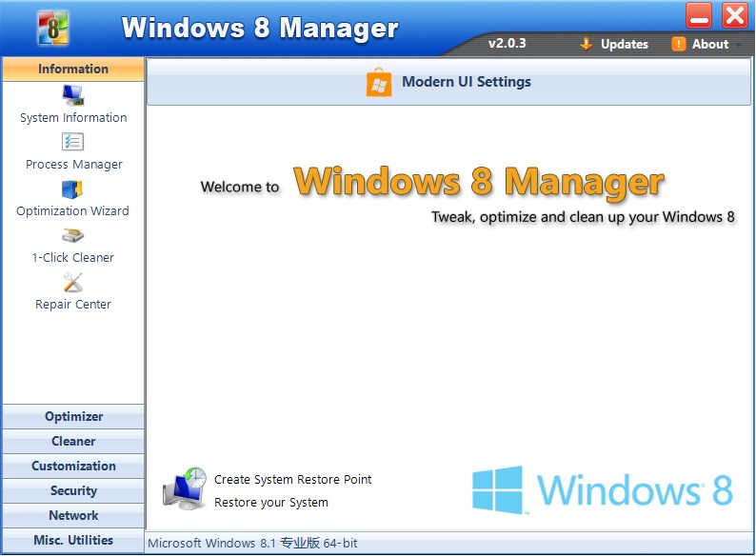The image size is (756, 557).
Task: Switch to the Security section
Action: 73,491
